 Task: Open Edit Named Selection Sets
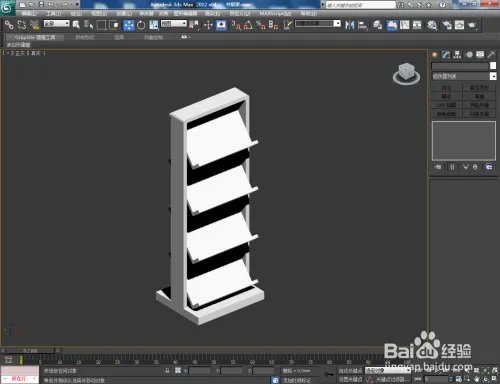pyautogui.click(x=288, y=25)
